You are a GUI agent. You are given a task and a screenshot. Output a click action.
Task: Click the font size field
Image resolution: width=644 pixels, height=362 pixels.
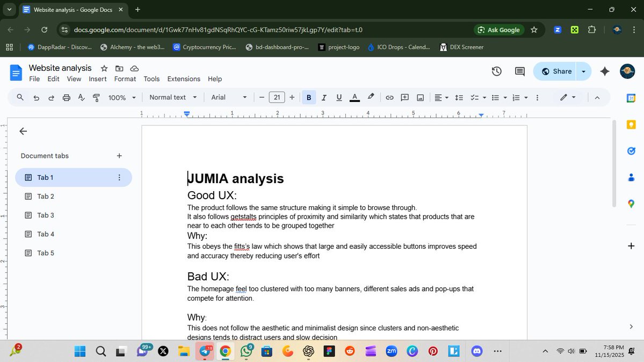click(x=277, y=97)
